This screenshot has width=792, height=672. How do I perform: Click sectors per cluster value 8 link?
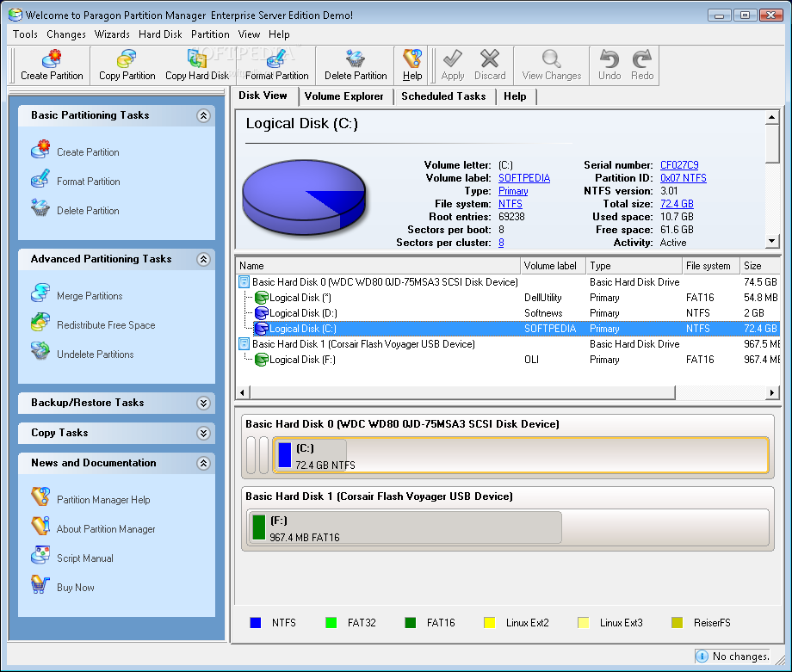click(501, 243)
